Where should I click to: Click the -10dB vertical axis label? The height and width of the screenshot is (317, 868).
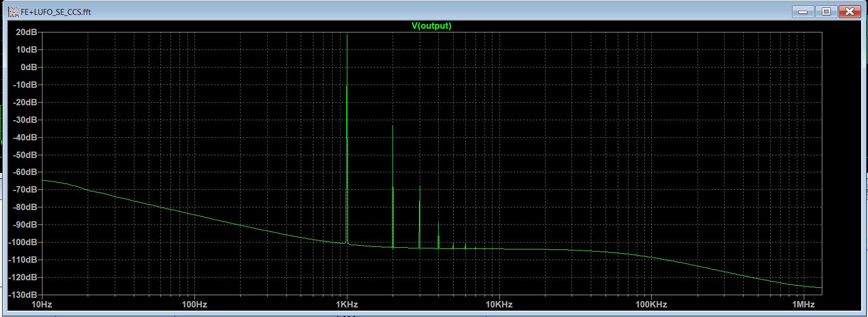point(25,85)
